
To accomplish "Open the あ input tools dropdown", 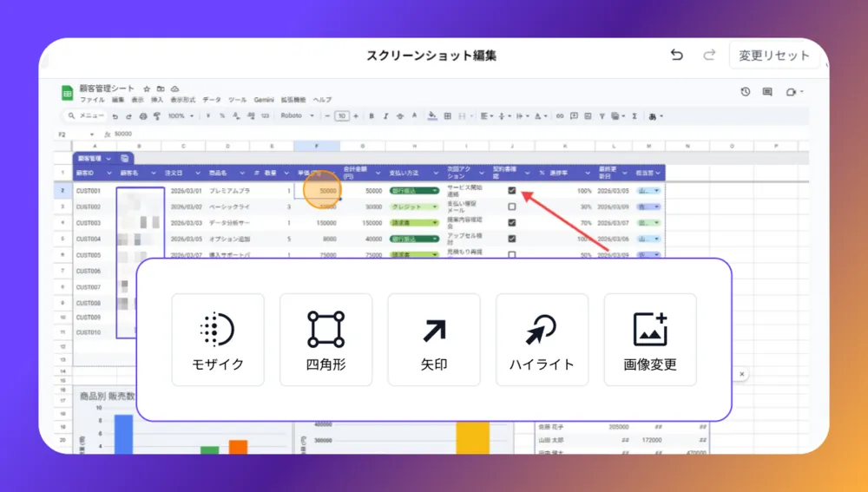I will [x=655, y=116].
